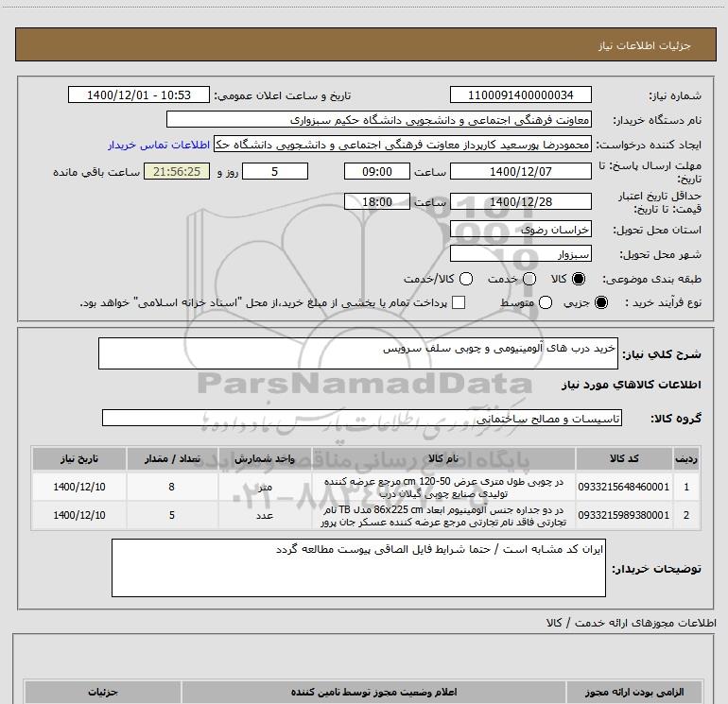
Task: Click the تاریخ نیاز column header
Action: pyautogui.click(x=79, y=459)
